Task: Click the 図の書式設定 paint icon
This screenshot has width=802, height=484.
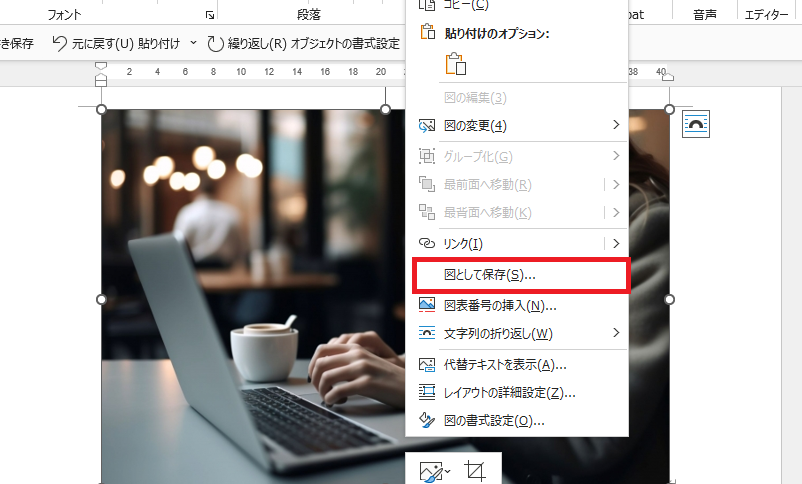Action: 427,421
